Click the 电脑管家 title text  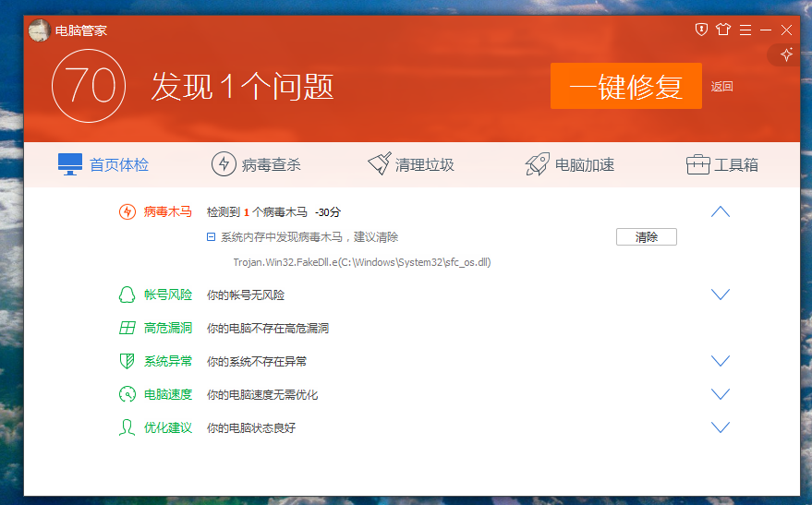[80, 30]
